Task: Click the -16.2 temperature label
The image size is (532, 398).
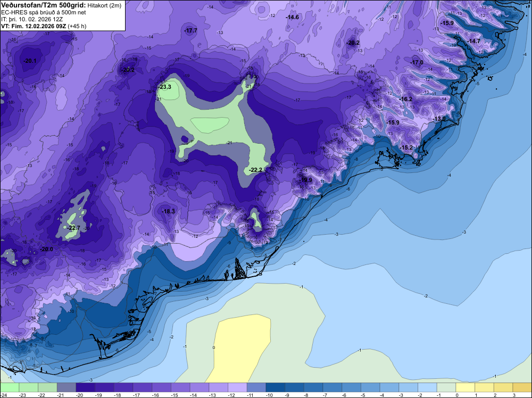Action: [x=406, y=99]
